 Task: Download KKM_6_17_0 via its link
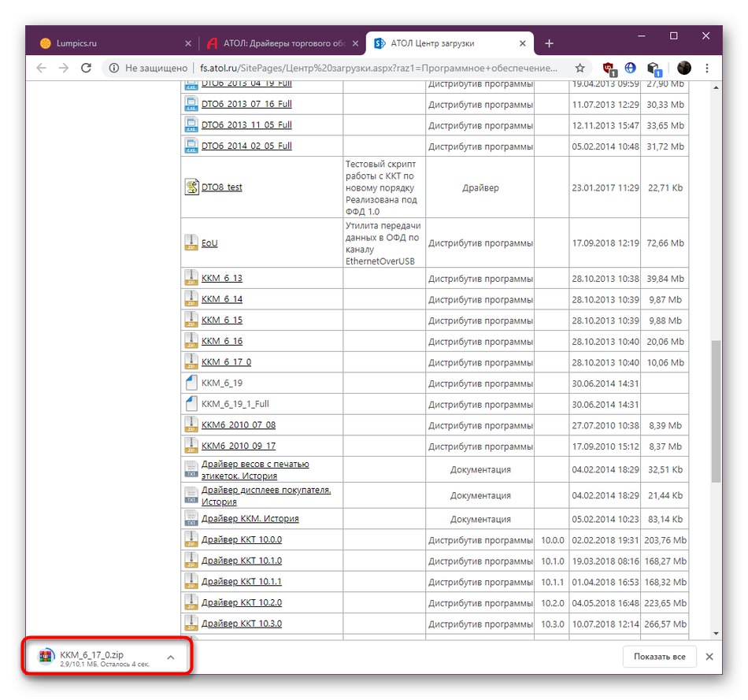pos(226,362)
